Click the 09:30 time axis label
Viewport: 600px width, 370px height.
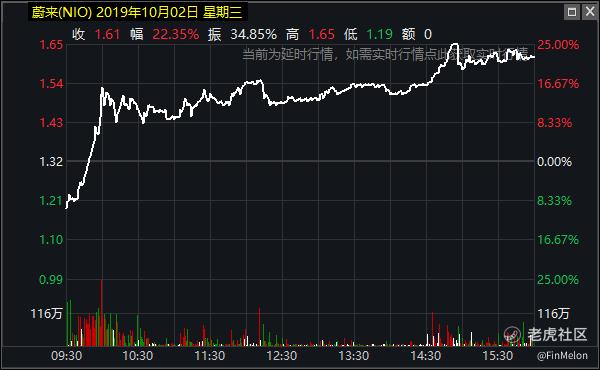click(x=67, y=356)
